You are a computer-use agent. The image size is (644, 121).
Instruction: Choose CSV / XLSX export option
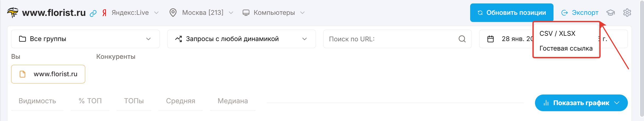pos(557,34)
